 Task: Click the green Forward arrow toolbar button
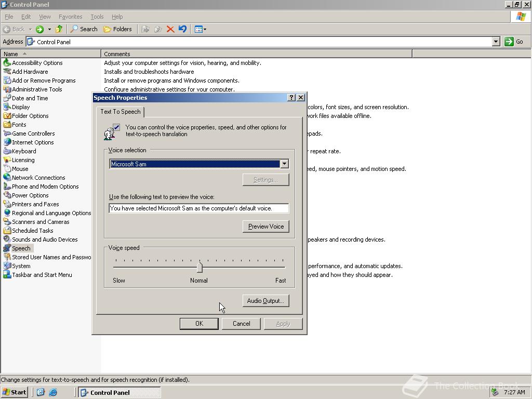[39, 29]
